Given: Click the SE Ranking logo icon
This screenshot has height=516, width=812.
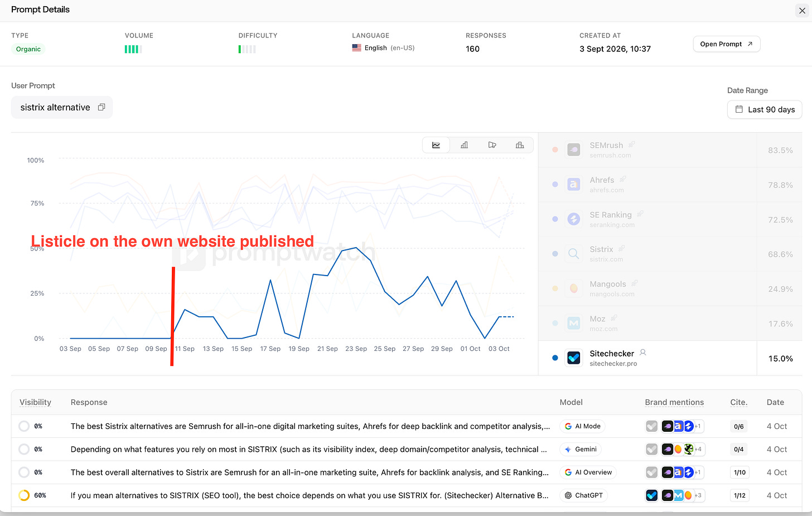Looking at the screenshot, I should tap(574, 219).
